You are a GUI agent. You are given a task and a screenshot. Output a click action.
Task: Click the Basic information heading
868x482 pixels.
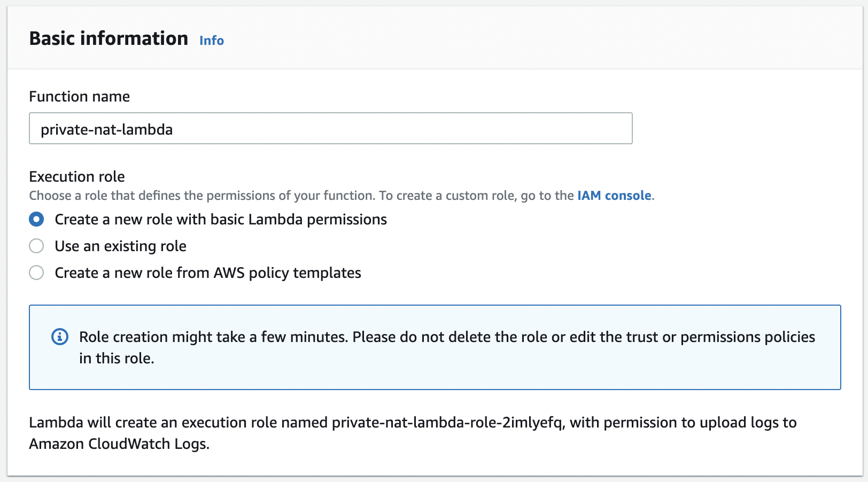tap(108, 38)
